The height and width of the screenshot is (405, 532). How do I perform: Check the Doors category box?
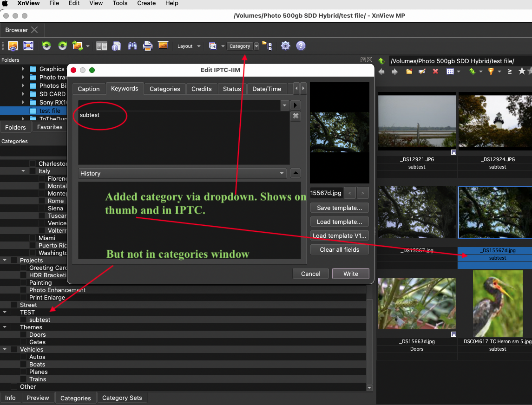pos(23,335)
